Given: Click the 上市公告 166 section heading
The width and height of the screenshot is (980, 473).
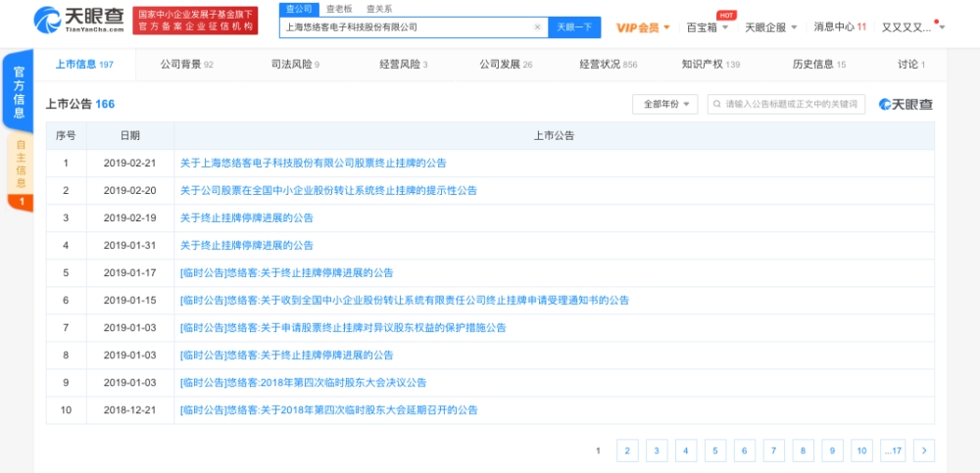Looking at the screenshot, I should (x=80, y=105).
